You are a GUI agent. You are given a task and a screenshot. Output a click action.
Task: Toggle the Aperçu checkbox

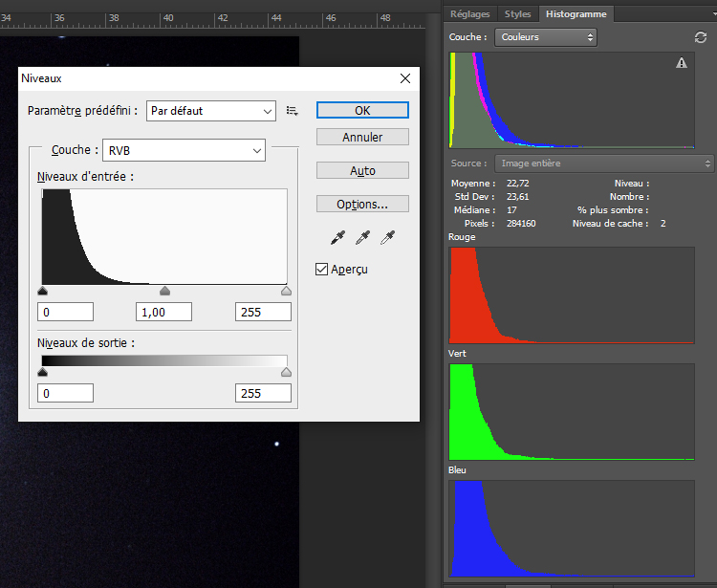point(321,270)
